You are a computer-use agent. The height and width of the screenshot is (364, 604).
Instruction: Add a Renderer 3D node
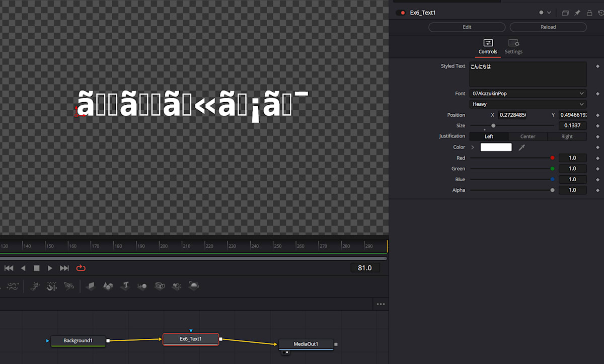pyautogui.click(x=194, y=286)
